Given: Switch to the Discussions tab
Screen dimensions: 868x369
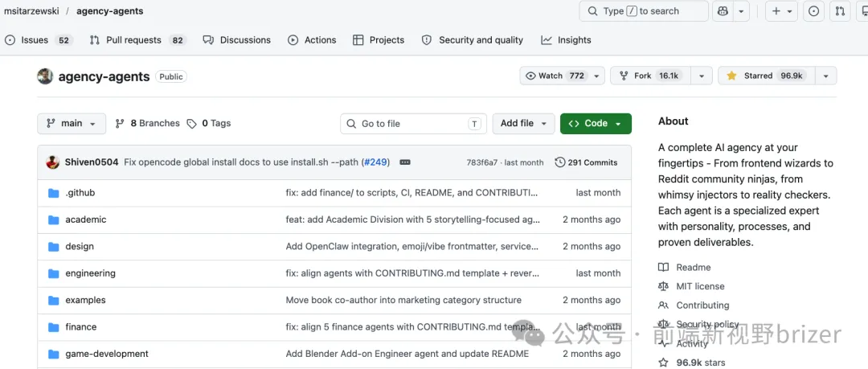Looking at the screenshot, I should [x=237, y=40].
